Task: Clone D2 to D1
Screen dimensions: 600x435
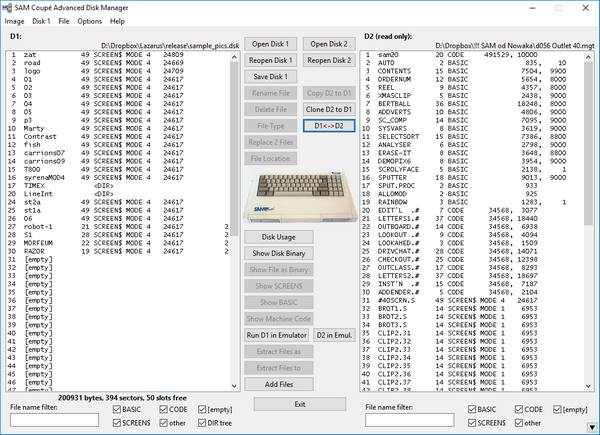Action: tap(329, 109)
